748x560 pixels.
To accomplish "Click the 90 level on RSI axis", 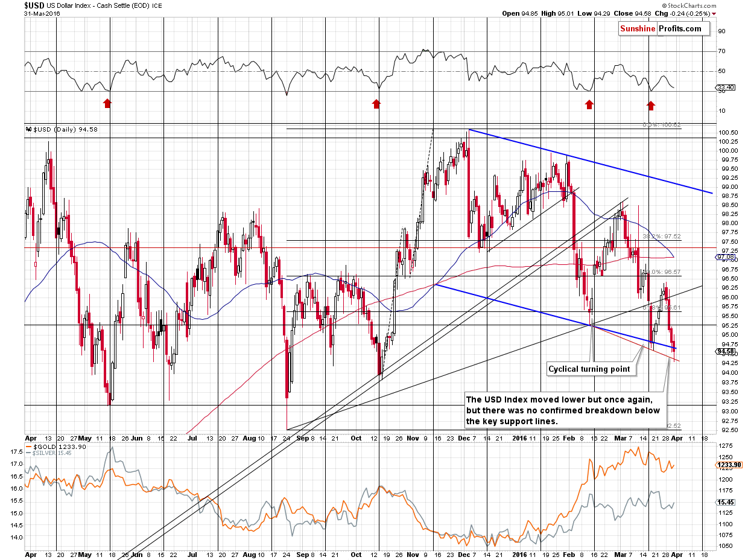I will (721, 31).
